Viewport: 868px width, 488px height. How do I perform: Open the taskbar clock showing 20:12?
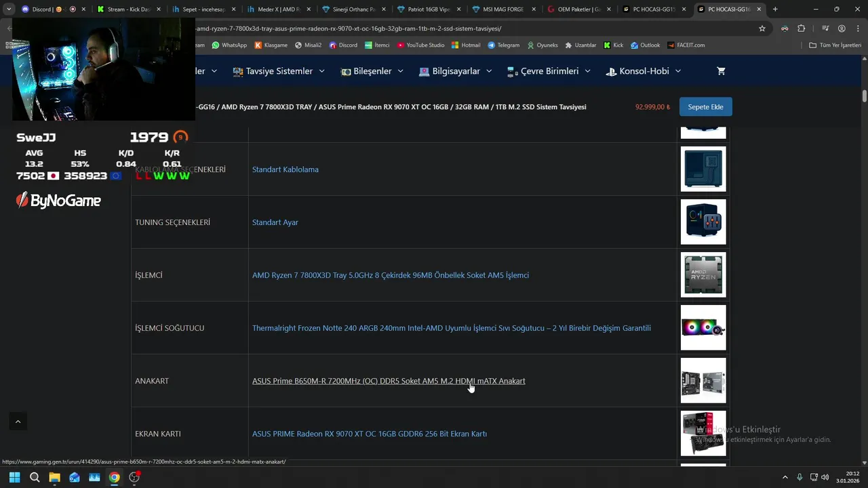(x=848, y=477)
